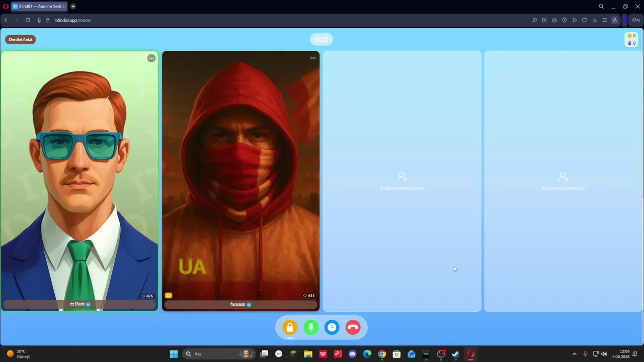Click the taskbar 'Ara' search box
This screenshot has height=362, width=644.
tap(218, 354)
